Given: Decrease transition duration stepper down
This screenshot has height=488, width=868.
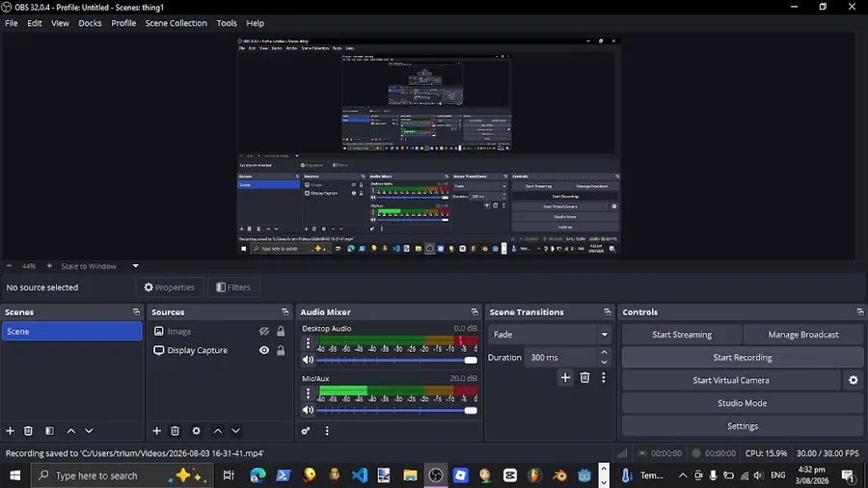Looking at the screenshot, I should pos(604,362).
